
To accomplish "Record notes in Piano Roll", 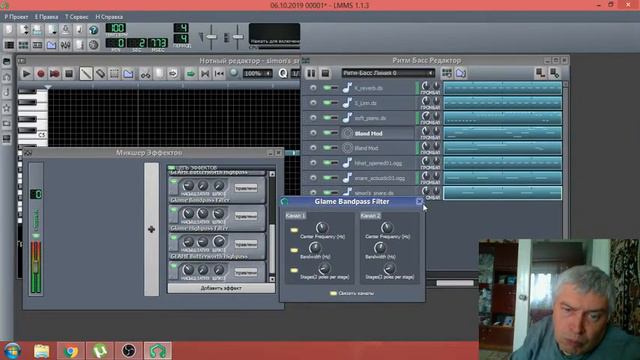I will coord(40,74).
